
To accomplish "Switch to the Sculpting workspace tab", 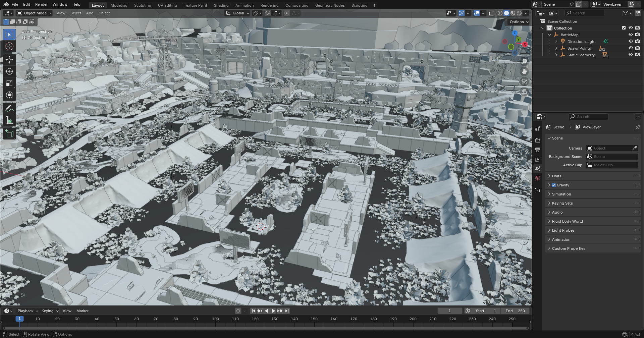I will (143, 5).
